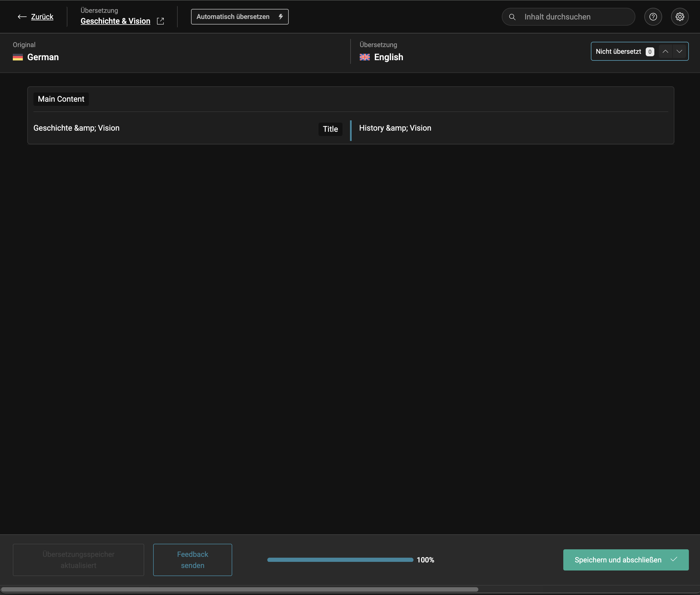Image resolution: width=700 pixels, height=595 pixels.
Task: Click the English flag icon
Action: [364, 57]
